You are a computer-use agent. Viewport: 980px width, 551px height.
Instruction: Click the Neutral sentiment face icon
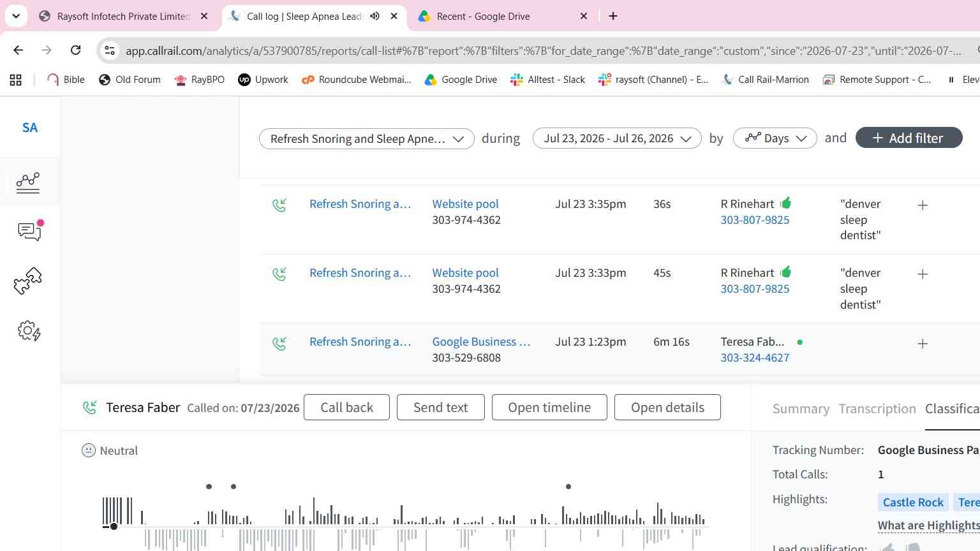[x=89, y=450]
